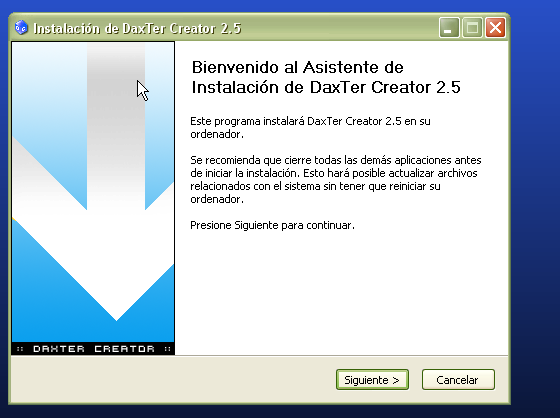Click the dots icon left of DAXTER
The height and width of the screenshot is (418, 560).
(x=20, y=349)
